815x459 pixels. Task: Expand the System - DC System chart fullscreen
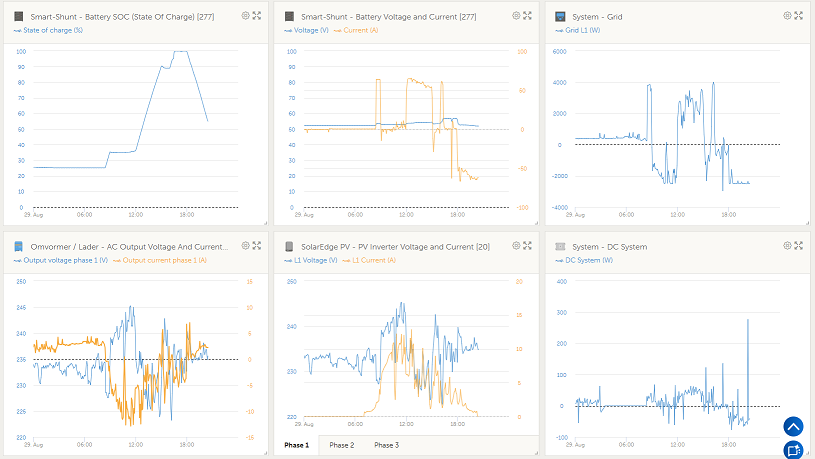[799, 245]
